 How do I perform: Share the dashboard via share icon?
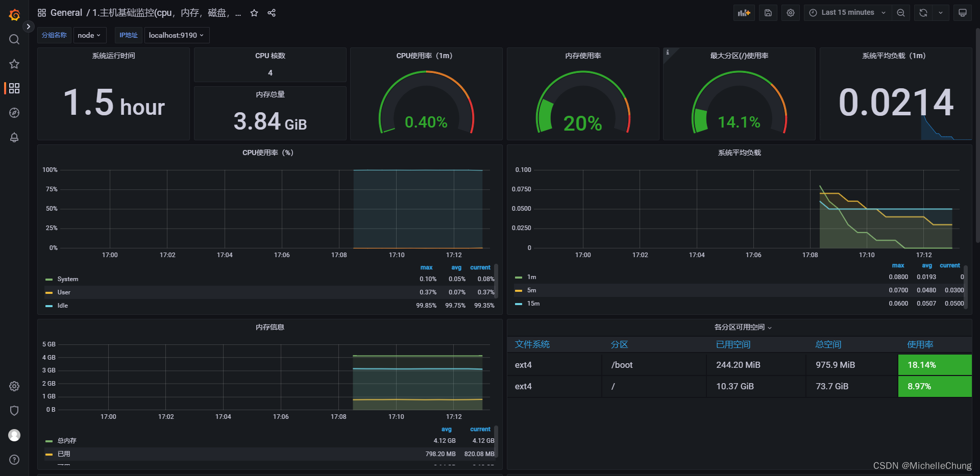(x=272, y=13)
